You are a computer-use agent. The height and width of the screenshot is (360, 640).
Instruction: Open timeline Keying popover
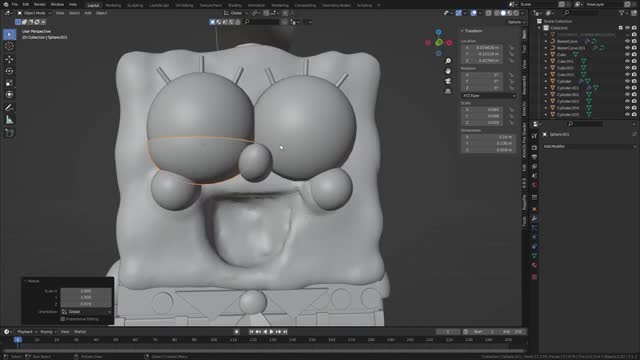pos(48,332)
